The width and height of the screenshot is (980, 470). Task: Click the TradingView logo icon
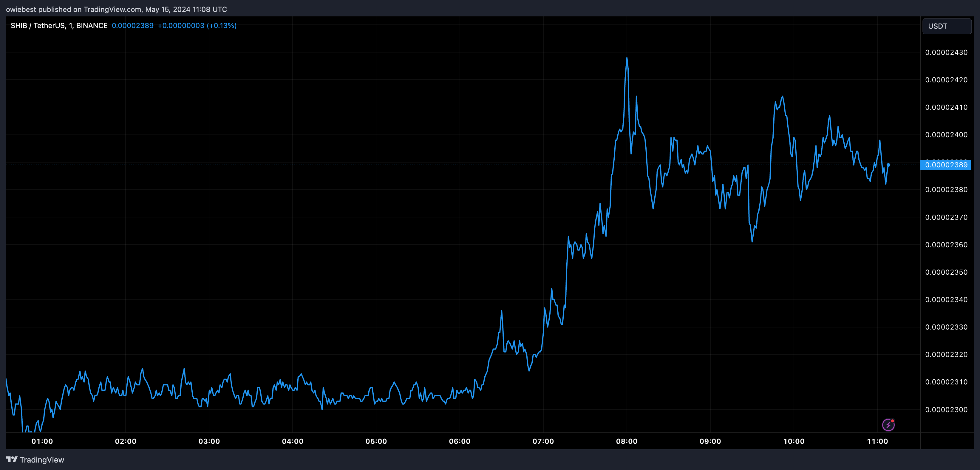12,459
